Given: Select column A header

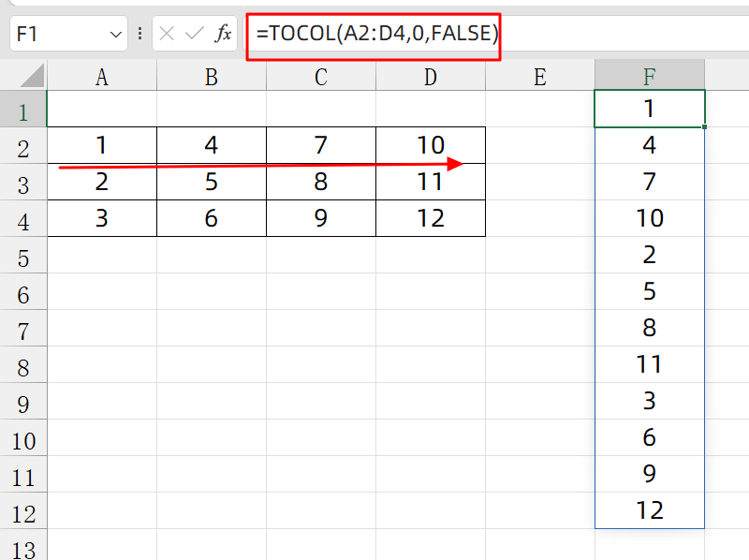Looking at the screenshot, I should 102,77.
